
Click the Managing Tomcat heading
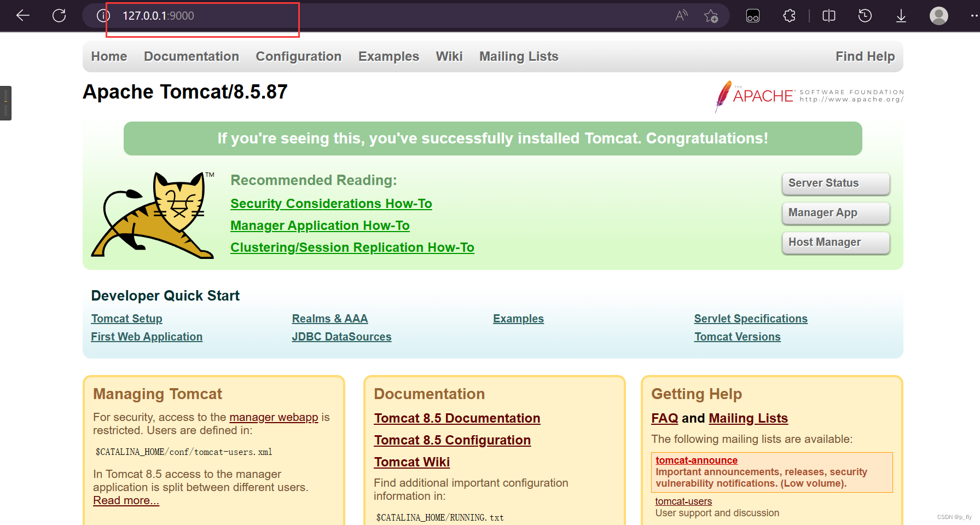(x=158, y=394)
